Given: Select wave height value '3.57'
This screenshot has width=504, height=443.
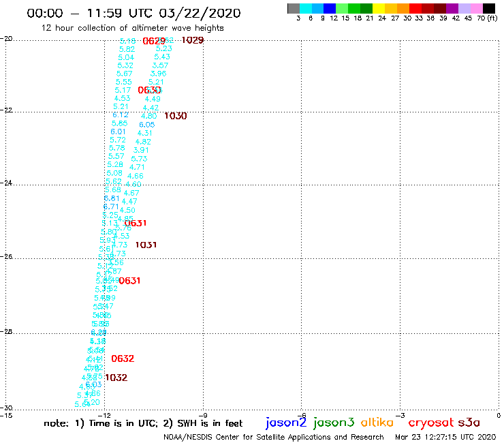Looking at the screenshot, I should click(160, 65).
